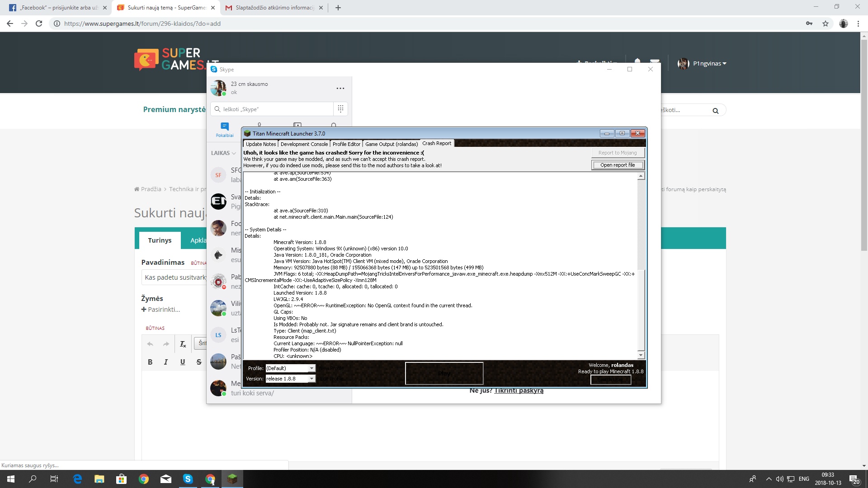Click the Pavadinimas title input field
Screen dimensions: 868x488
pyautogui.click(x=175, y=277)
